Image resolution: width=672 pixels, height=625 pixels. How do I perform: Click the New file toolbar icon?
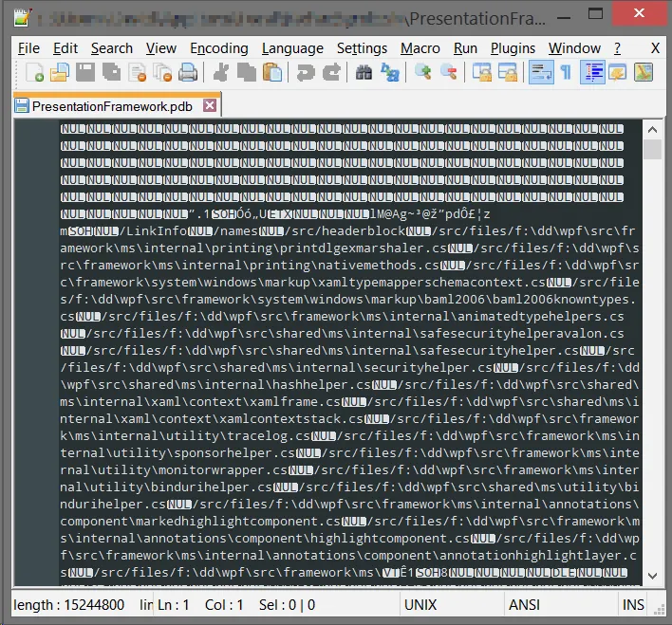coord(34,72)
